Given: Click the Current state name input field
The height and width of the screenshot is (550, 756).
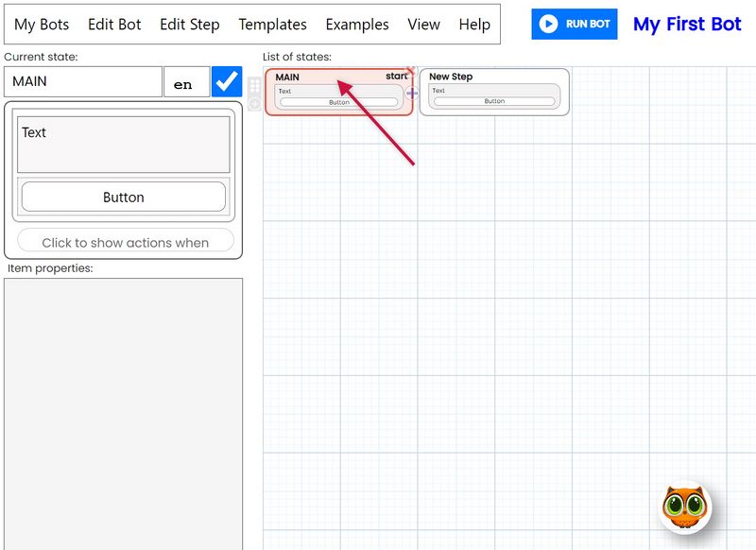Looking at the screenshot, I should point(82,81).
